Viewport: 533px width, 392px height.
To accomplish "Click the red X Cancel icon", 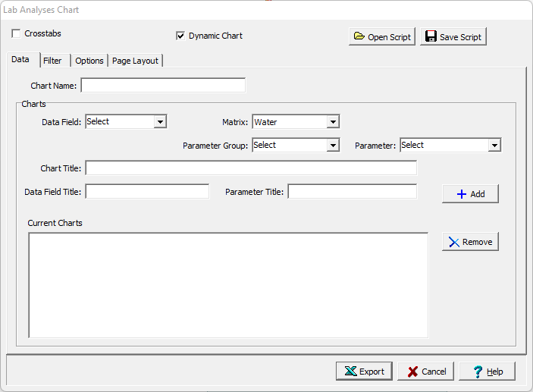I will pos(412,372).
